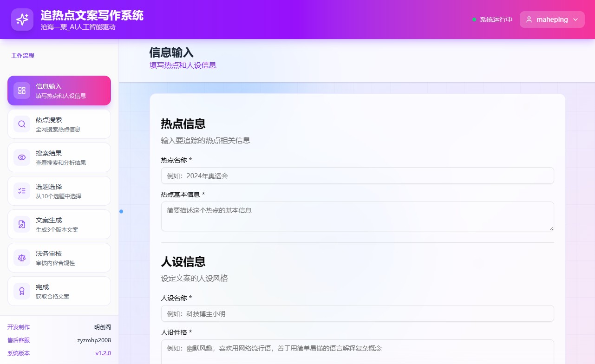595x364 pixels.
Task: Click the award ribbon icon for 完成
Action: coord(22,291)
